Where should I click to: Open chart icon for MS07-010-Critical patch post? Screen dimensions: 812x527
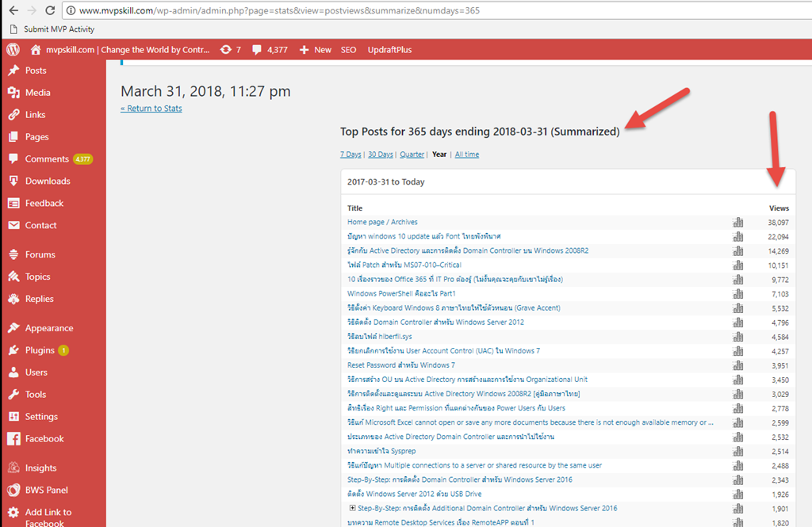[x=738, y=265]
